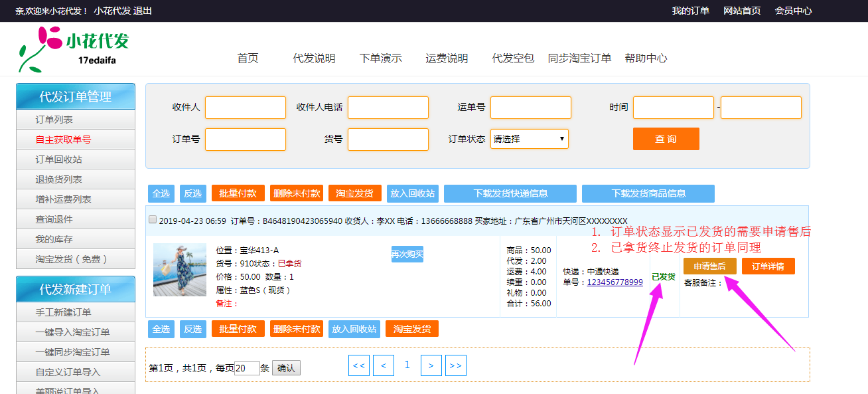Click the top 全选 button

(161, 193)
